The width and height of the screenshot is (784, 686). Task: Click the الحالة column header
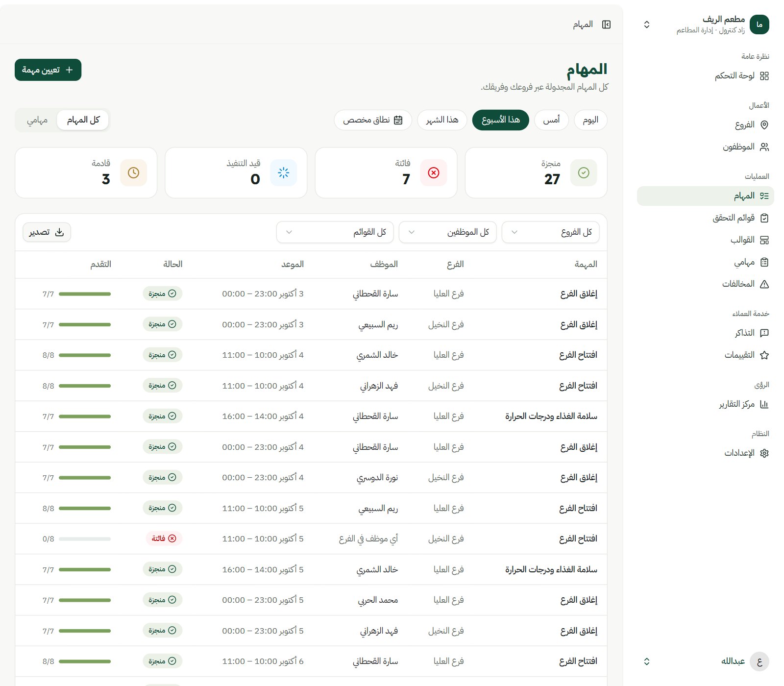[x=173, y=265]
